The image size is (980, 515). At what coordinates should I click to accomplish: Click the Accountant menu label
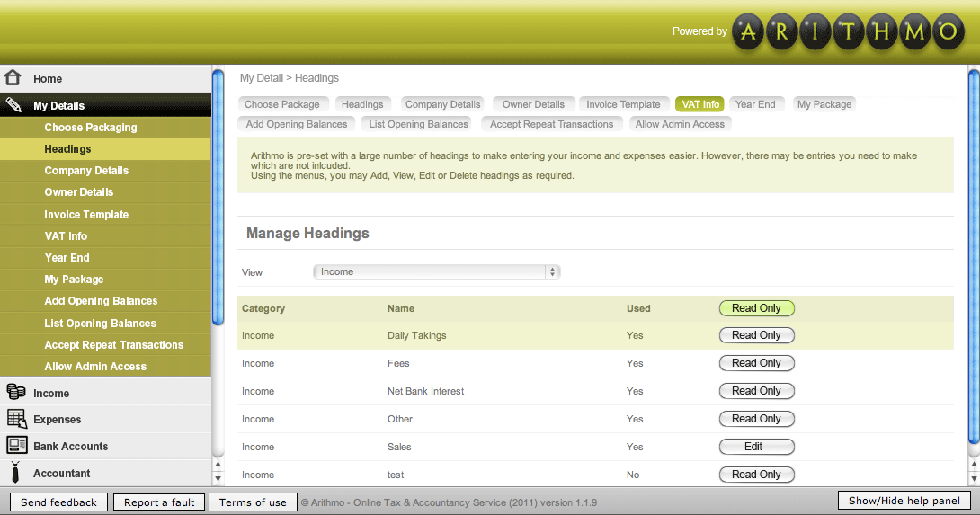pyautogui.click(x=61, y=473)
